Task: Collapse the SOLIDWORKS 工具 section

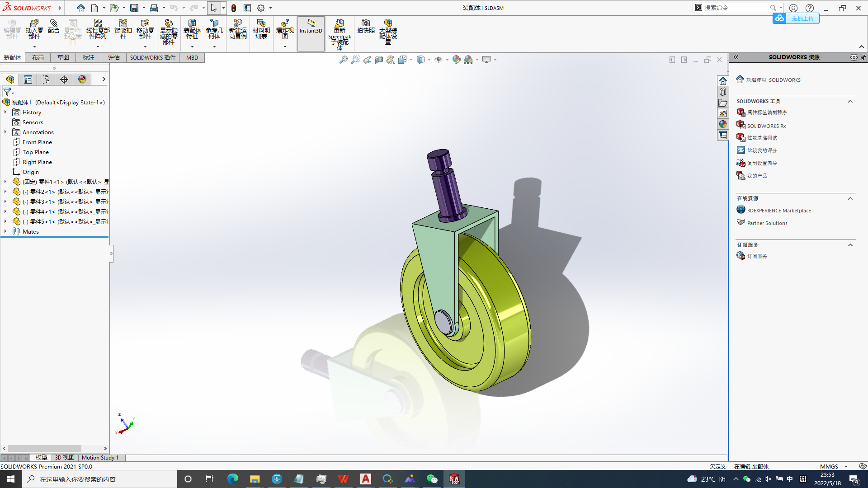Action: coord(850,101)
